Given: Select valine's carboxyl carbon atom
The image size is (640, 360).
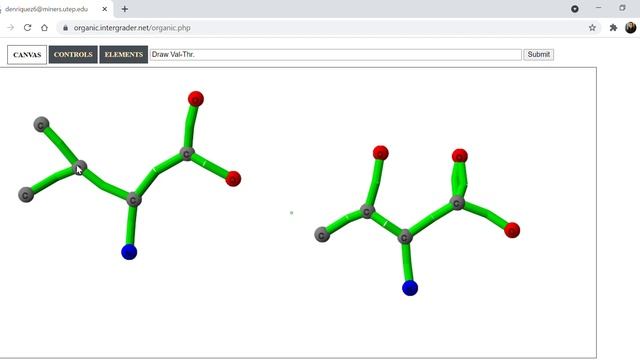Looking at the screenshot, I should tap(187, 154).
